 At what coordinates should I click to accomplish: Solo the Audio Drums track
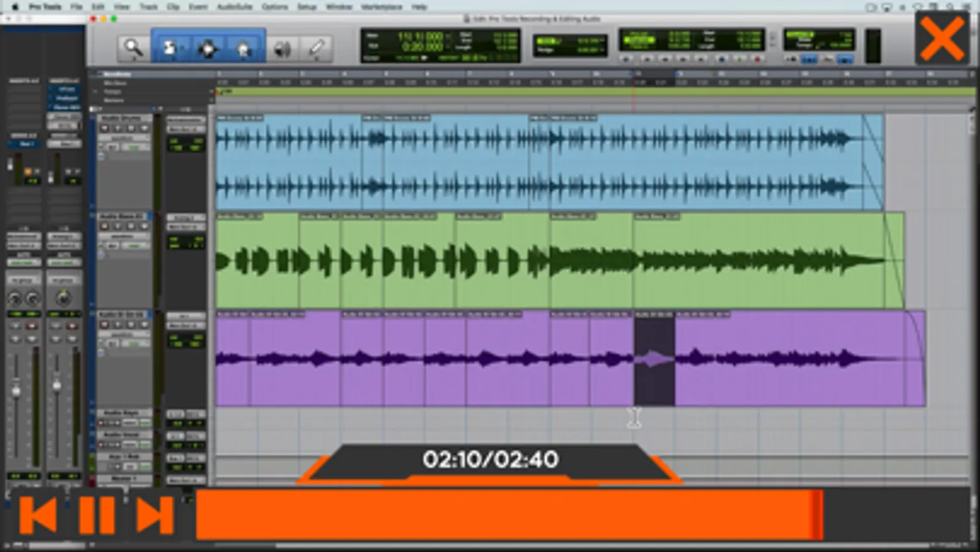[131, 128]
